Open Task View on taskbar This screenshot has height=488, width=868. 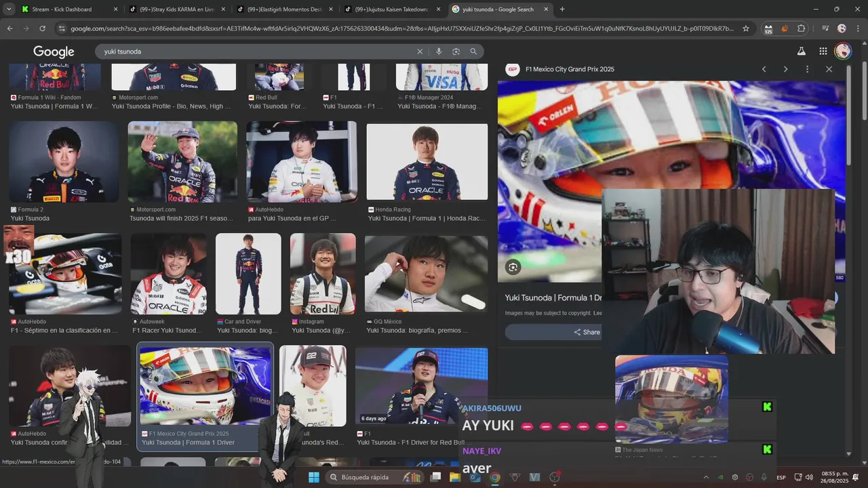click(435, 477)
